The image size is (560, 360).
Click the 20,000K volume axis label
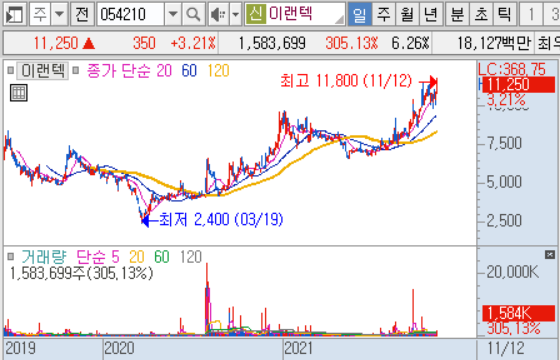click(512, 272)
